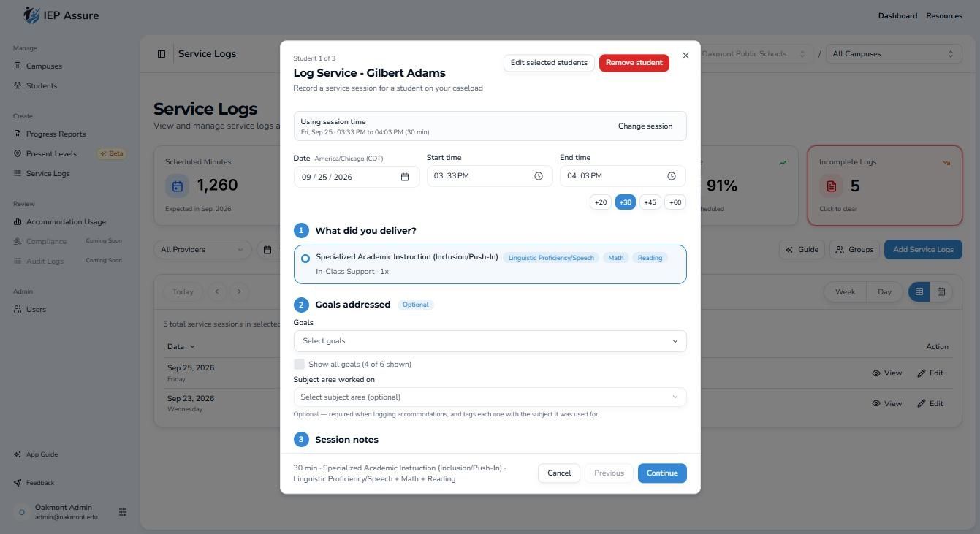Open the Start time clock picker
Viewport: 980px width, 534px height.
click(x=539, y=176)
